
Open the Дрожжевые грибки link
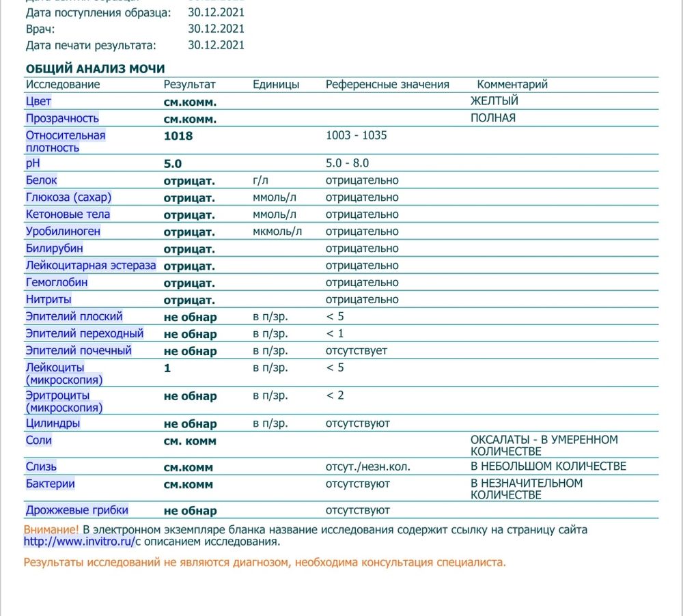[x=76, y=510]
